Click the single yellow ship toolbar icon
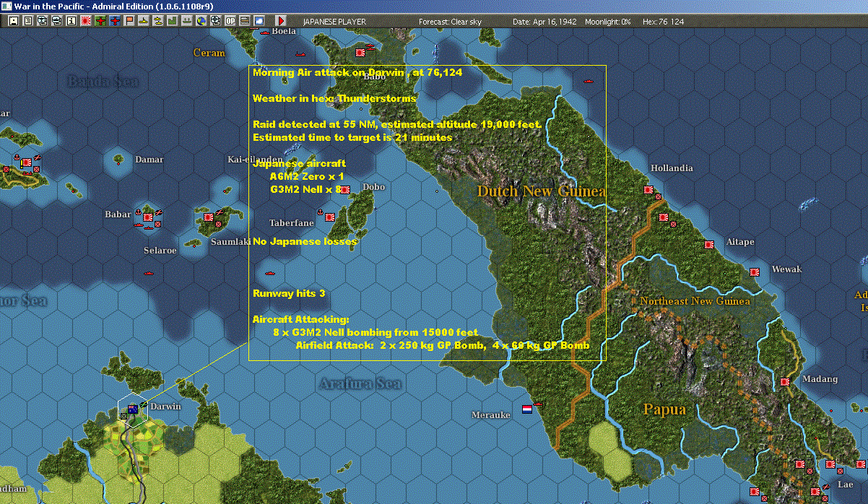The image size is (868, 504). [x=144, y=21]
